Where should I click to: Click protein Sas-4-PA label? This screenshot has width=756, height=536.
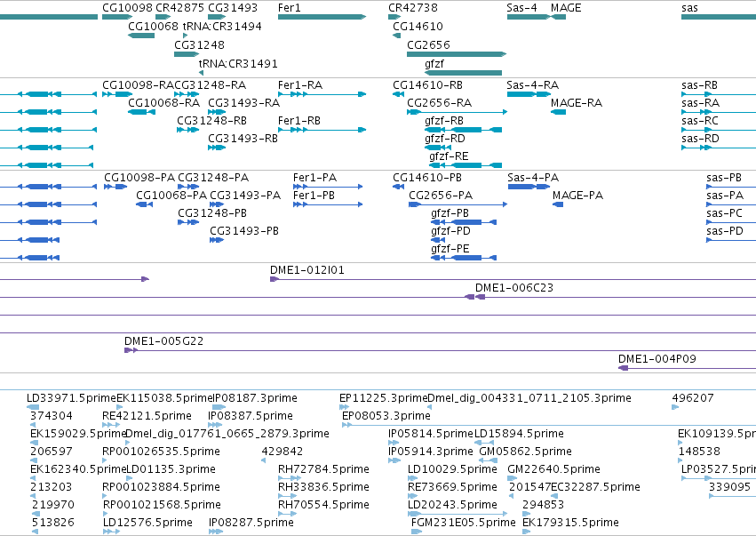point(533,178)
